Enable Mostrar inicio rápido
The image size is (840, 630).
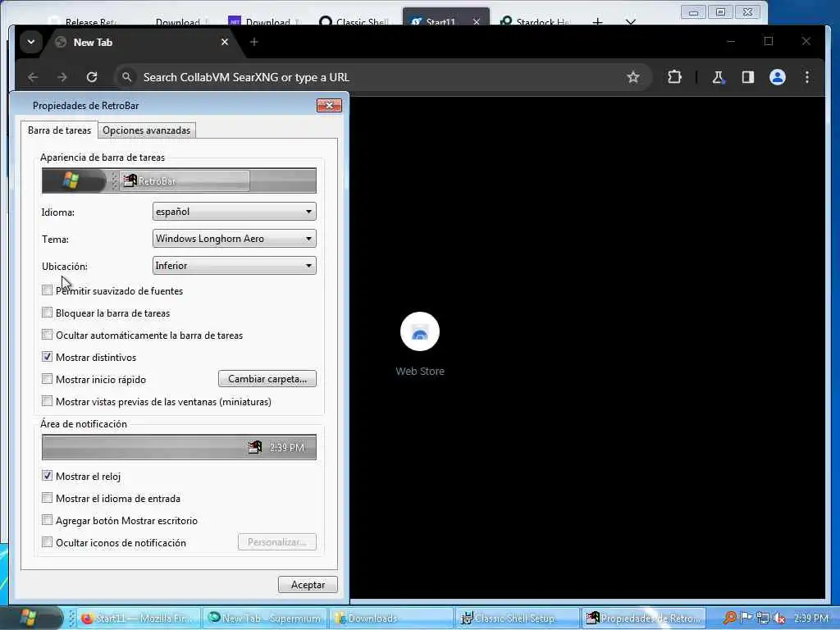pyautogui.click(x=47, y=379)
